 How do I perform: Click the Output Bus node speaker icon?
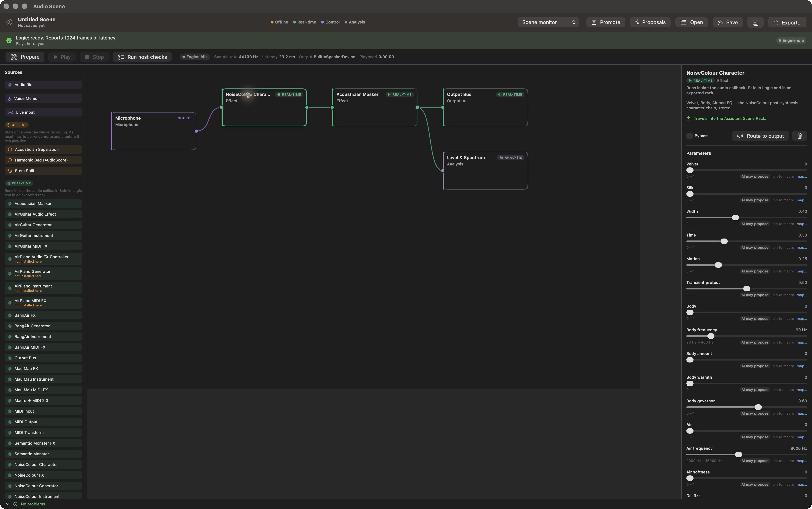click(465, 101)
